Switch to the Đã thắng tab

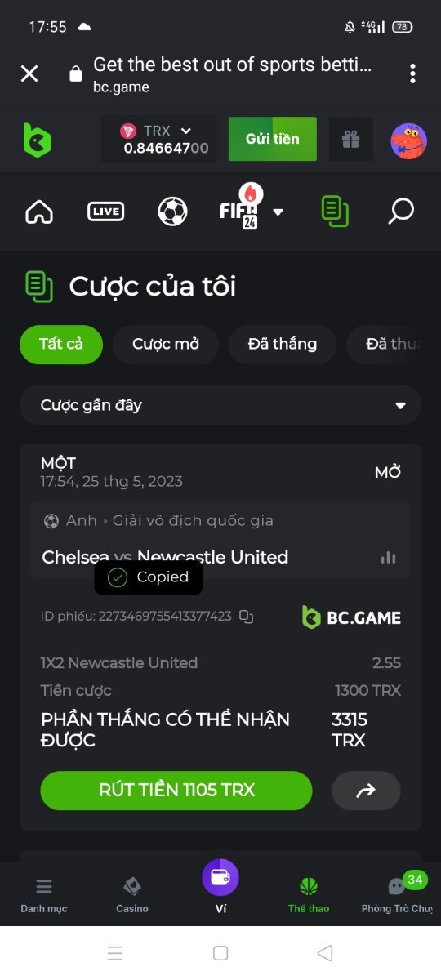(x=283, y=344)
